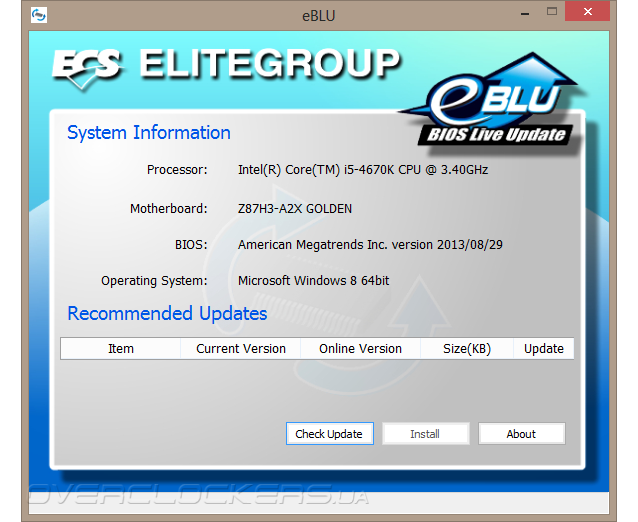Click the Check Update button
The image size is (638, 522).
click(x=330, y=434)
